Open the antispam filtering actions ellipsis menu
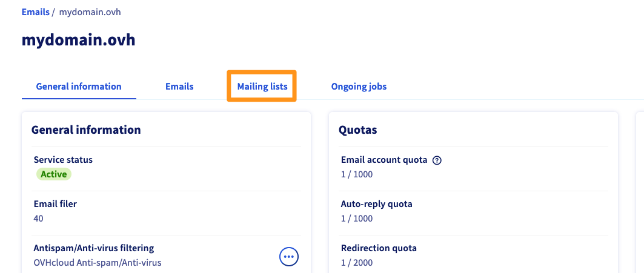The image size is (644, 273). pos(289,257)
